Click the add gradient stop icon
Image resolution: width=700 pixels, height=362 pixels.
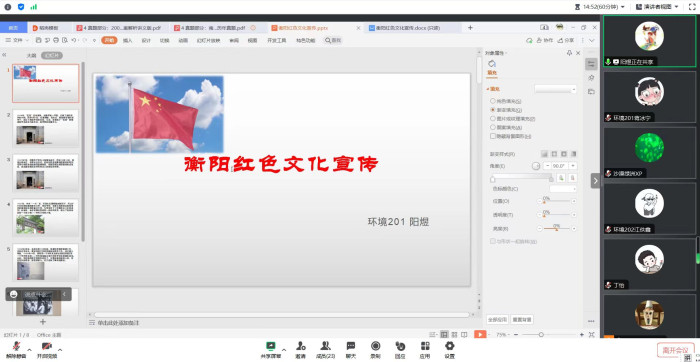coord(562,178)
